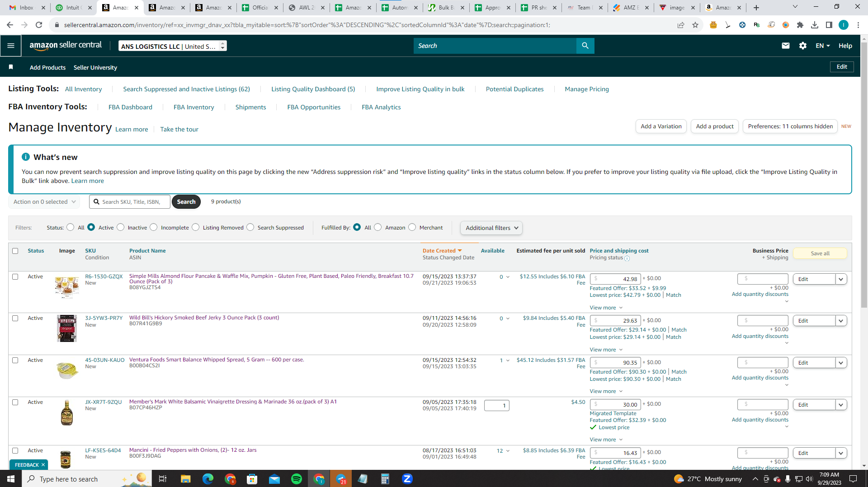
Task: Open the JX-XR7T-9ZQU SKU link
Action: pos(104,402)
